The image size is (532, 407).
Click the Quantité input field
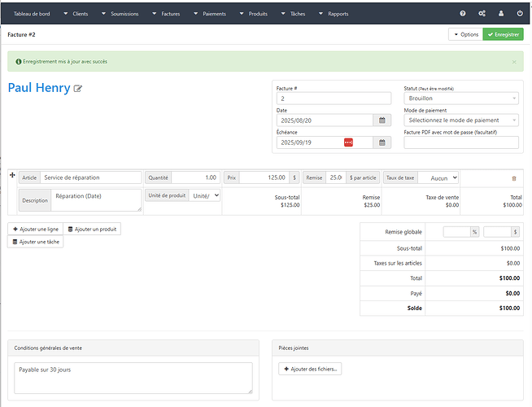coord(195,177)
